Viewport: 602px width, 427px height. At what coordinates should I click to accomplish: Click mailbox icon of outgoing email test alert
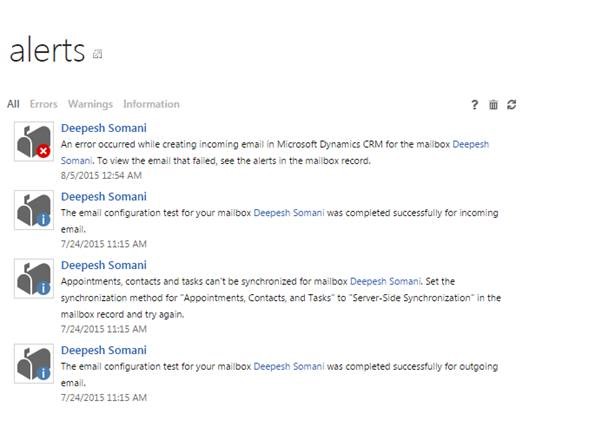pos(34,364)
